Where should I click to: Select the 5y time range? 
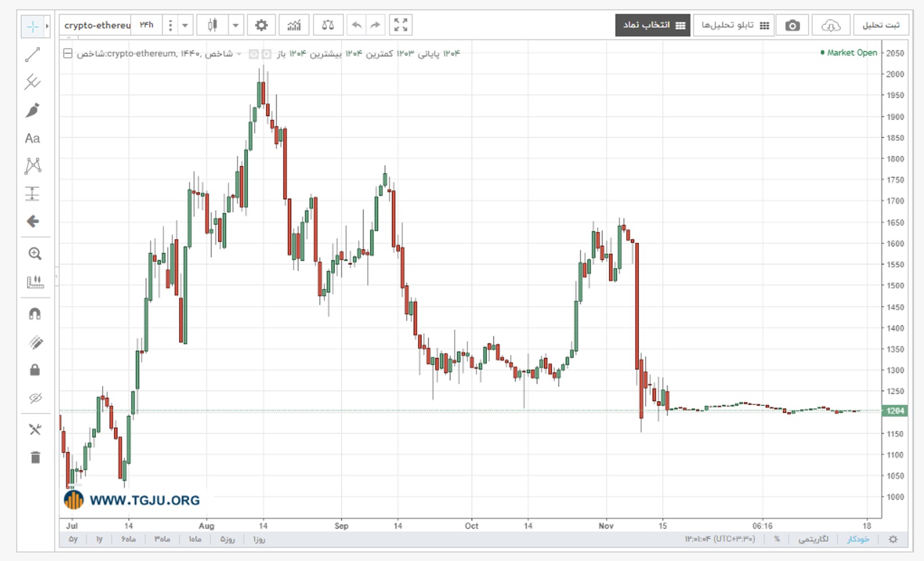73,539
